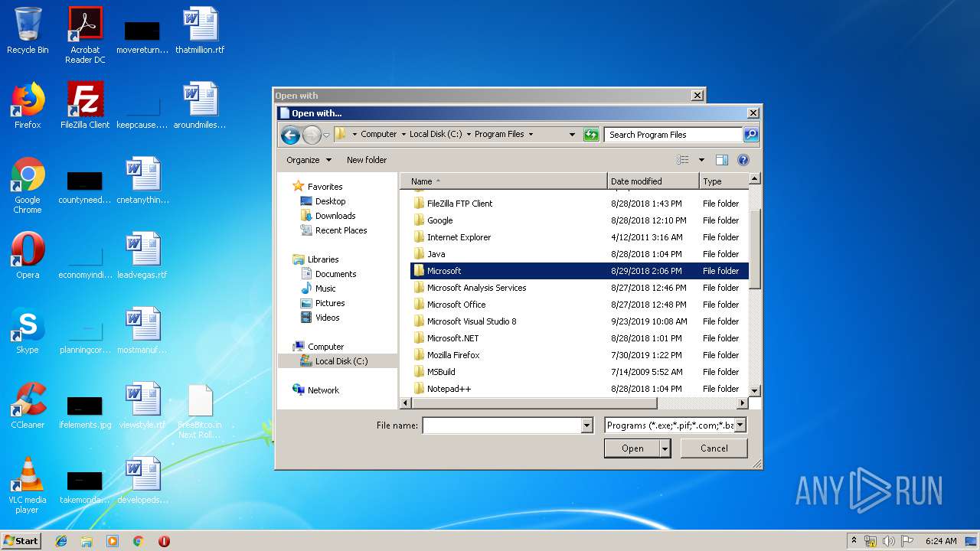980x551 pixels.
Task: Open Google Chrome desktop shortcut
Action: [28, 186]
